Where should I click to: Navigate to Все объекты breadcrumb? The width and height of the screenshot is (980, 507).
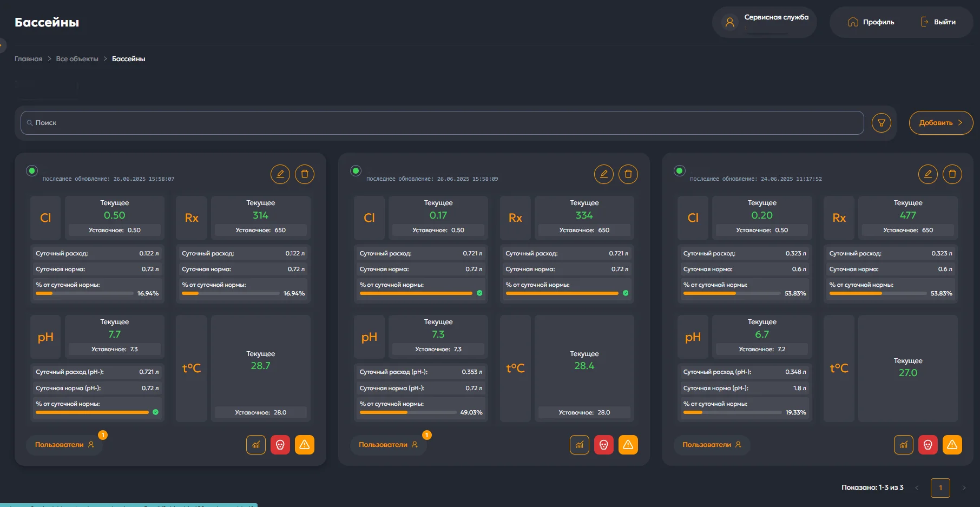[x=77, y=59]
